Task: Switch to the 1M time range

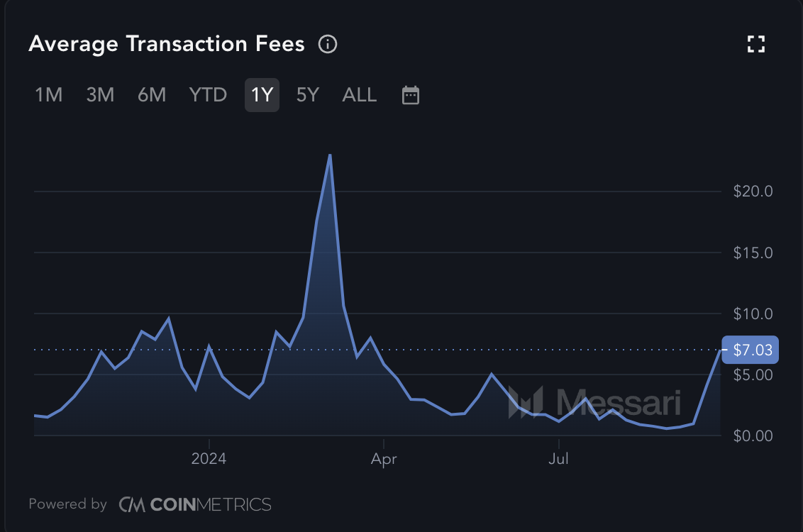Action: [48, 94]
